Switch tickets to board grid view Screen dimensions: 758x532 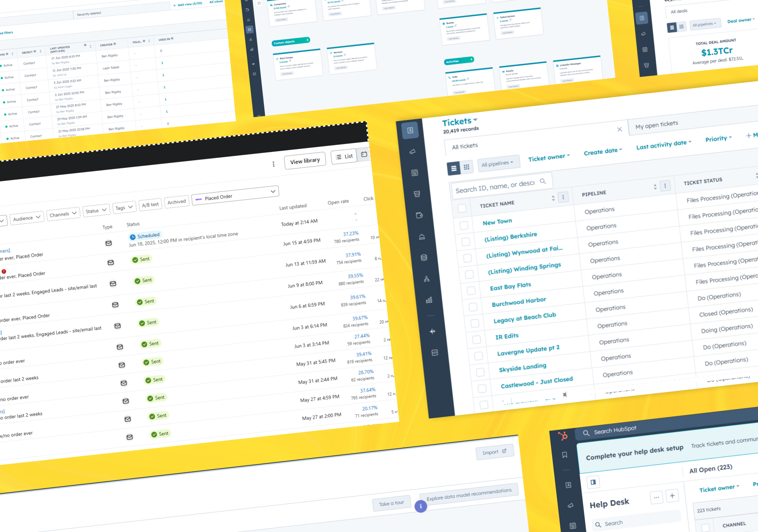(x=466, y=167)
